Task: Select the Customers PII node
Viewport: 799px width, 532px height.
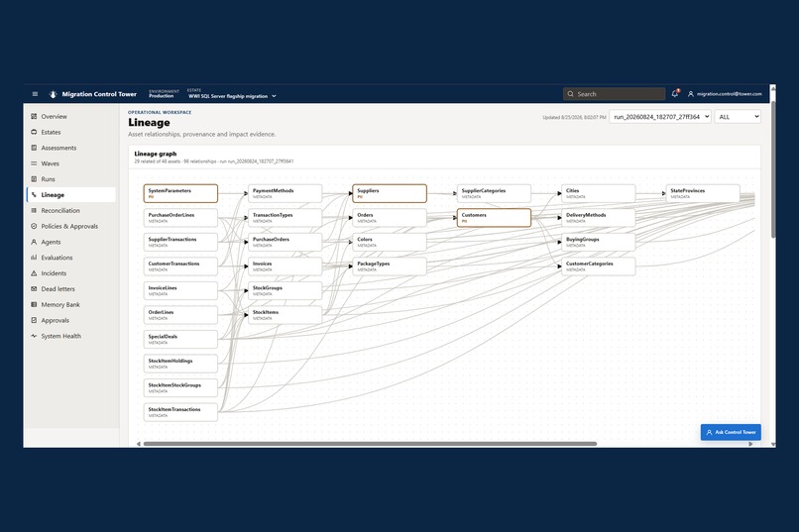Action: (494, 218)
